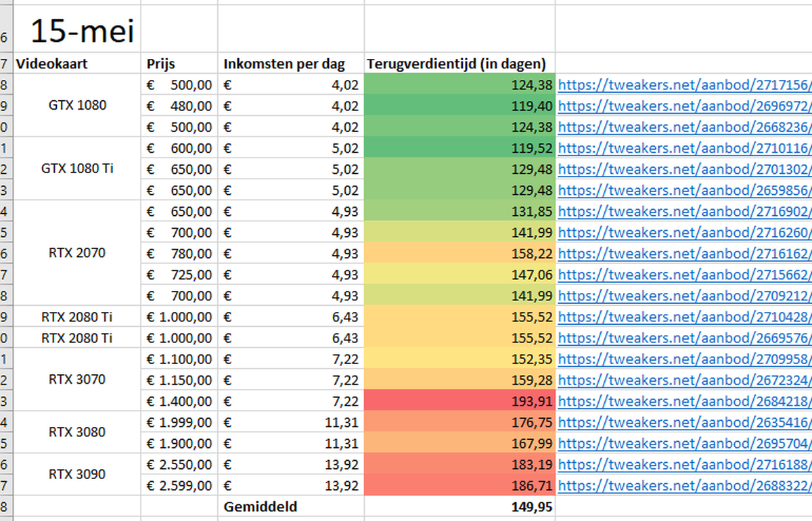Viewport: 812px width, 521px height.
Task: Select the merged RTX 2070 cell
Action: 77,253
